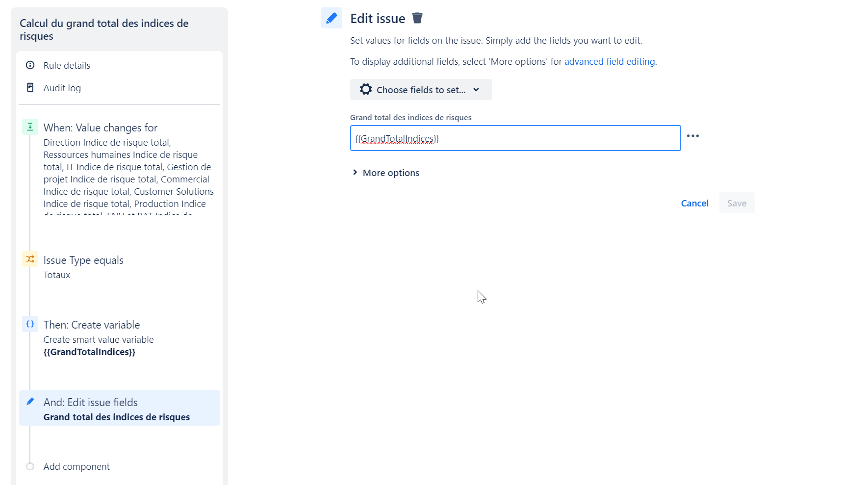Screen dimensions: 868x485
Task: Click the {{GrandTotalIndices}} variable name in sidebar
Action: coord(89,352)
